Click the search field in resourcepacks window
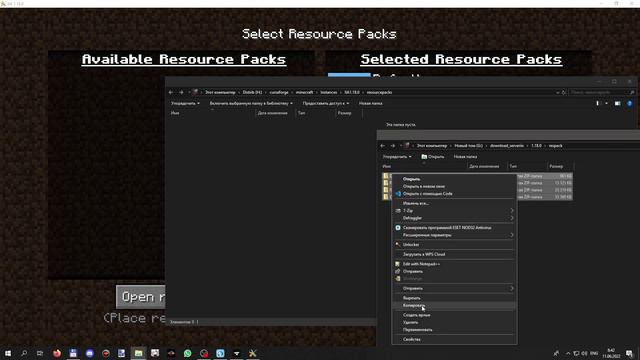 point(602,92)
